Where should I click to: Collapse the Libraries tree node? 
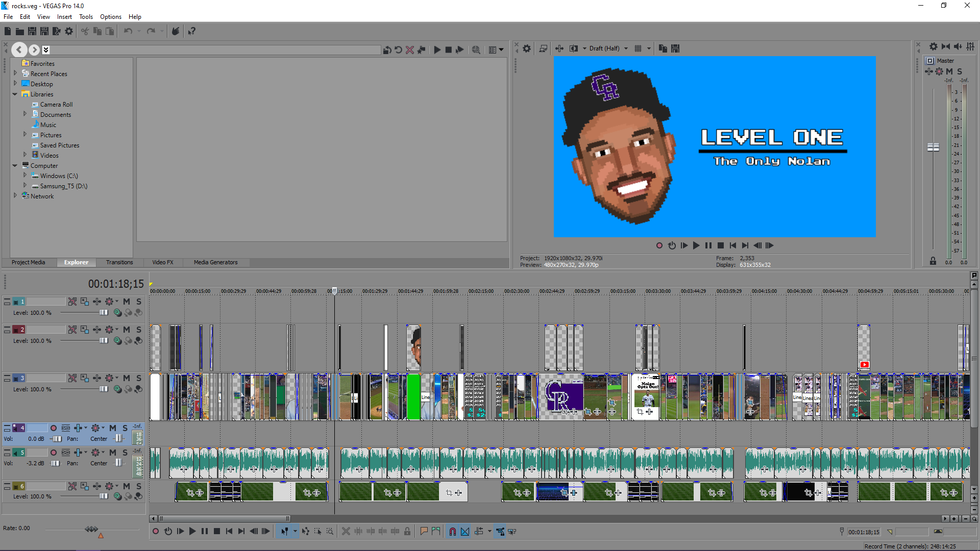click(x=15, y=94)
